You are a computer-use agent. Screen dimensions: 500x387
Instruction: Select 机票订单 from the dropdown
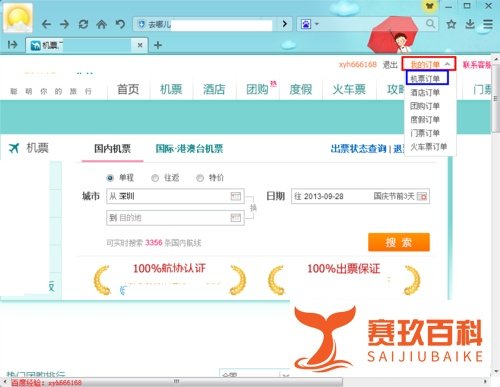tap(425, 79)
